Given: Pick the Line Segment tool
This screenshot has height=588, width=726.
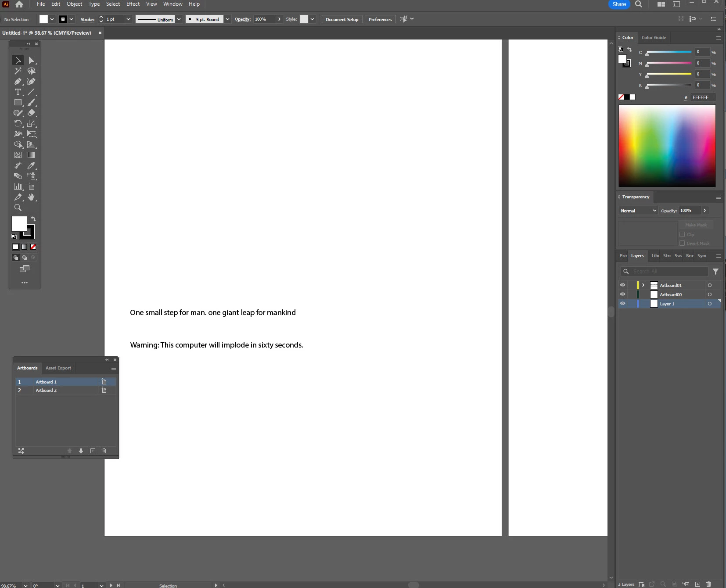Looking at the screenshot, I should click(31, 92).
